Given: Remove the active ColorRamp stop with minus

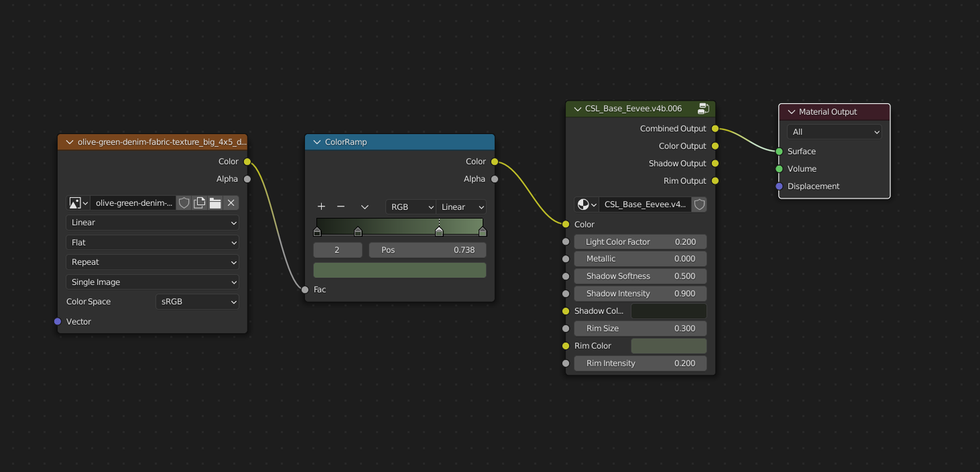Looking at the screenshot, I should [341, 206].
